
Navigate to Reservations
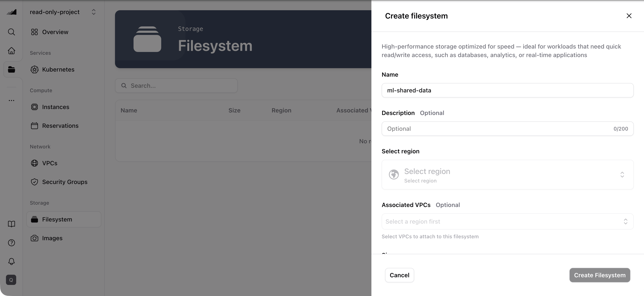click(64, 126)
